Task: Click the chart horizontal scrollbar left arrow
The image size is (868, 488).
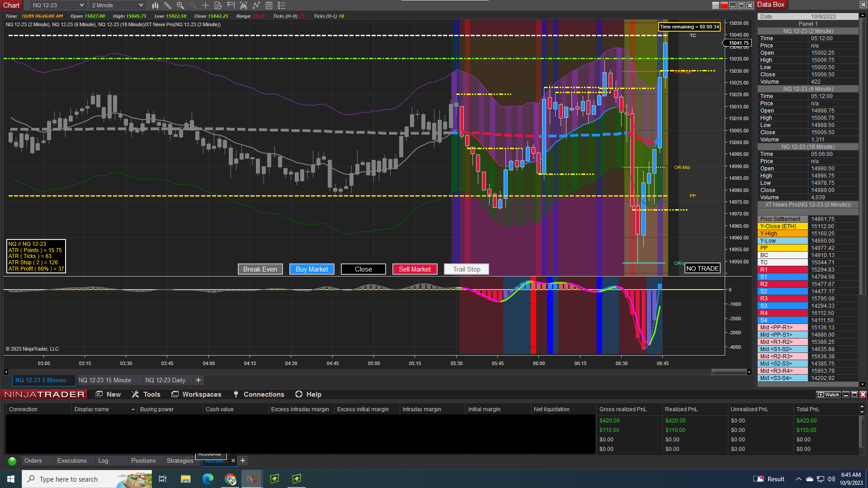Action: 6,372
